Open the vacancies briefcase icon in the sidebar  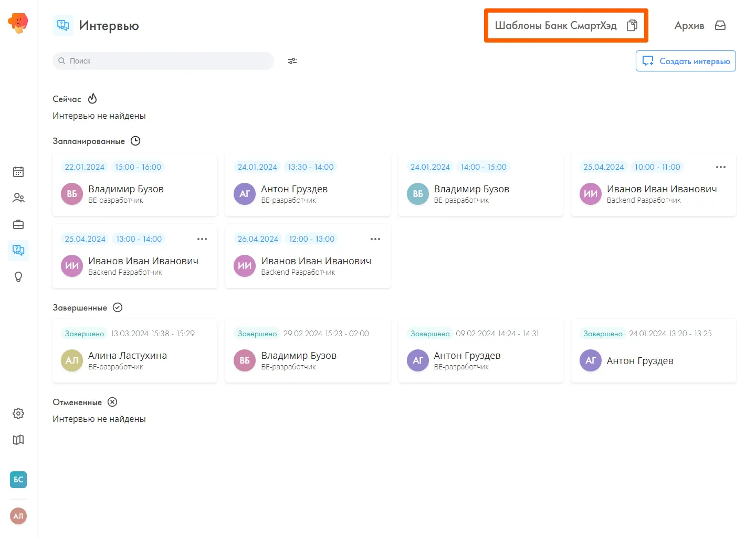pyautogui.click(x=18, y=224)
